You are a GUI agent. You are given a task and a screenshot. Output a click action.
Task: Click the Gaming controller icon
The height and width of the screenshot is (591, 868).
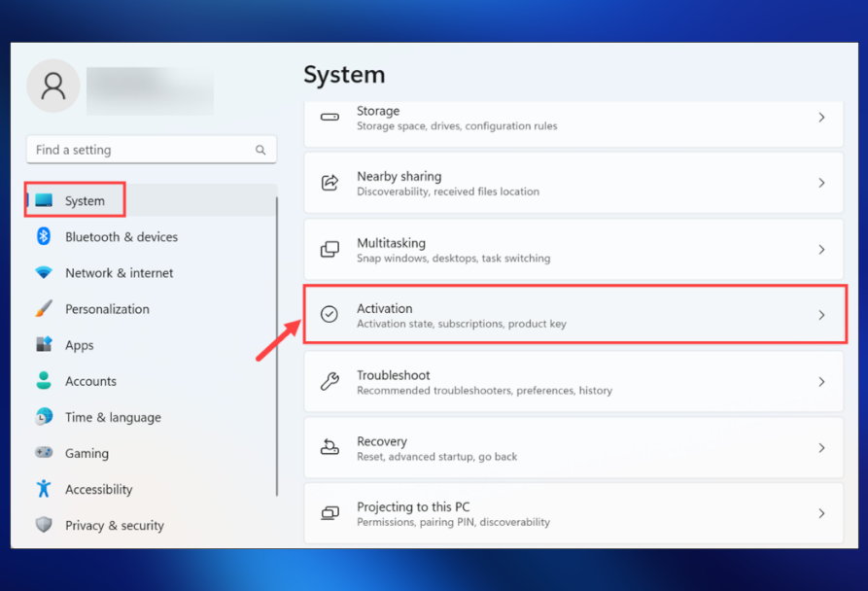click(x=44, y=453)
